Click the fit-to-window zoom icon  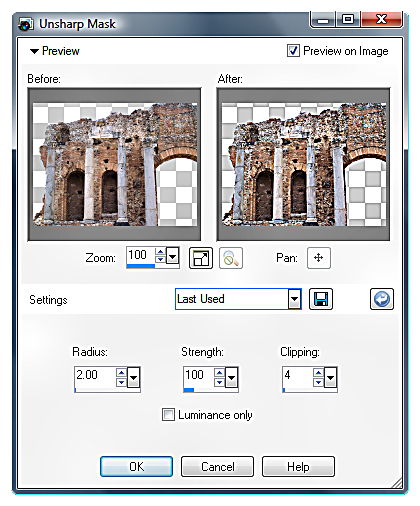pyautogui.click(x=201, y=258)
